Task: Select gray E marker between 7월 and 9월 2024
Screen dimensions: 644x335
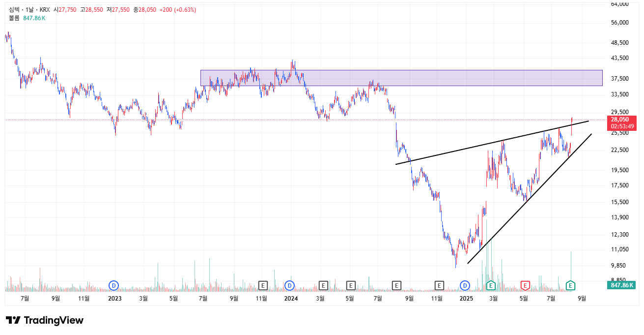Action: coord(396,285)
